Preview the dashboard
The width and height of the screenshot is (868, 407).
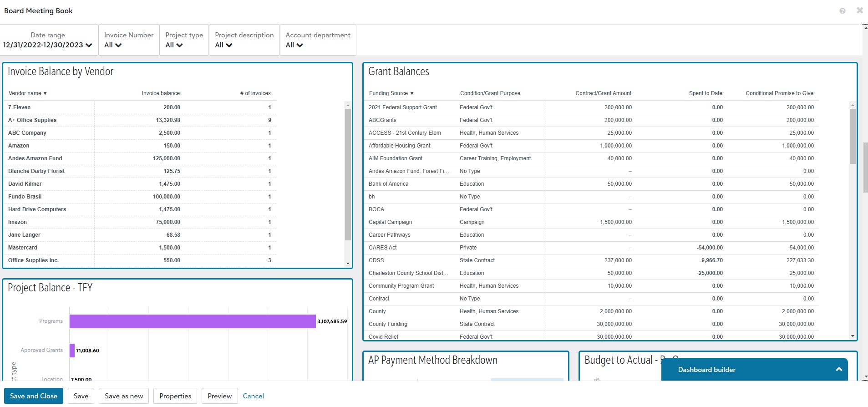tap(219, 396)
